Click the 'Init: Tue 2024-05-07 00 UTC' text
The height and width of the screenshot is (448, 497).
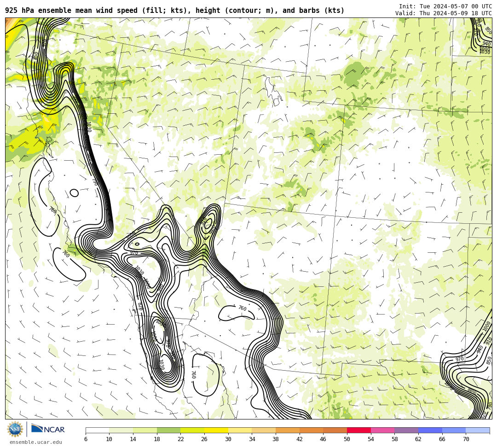445,6
